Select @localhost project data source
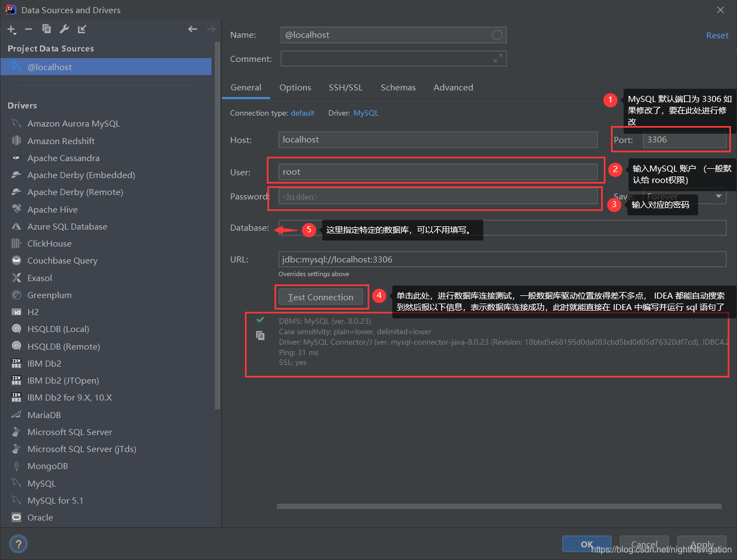737x560 pixels. (106, 67)
